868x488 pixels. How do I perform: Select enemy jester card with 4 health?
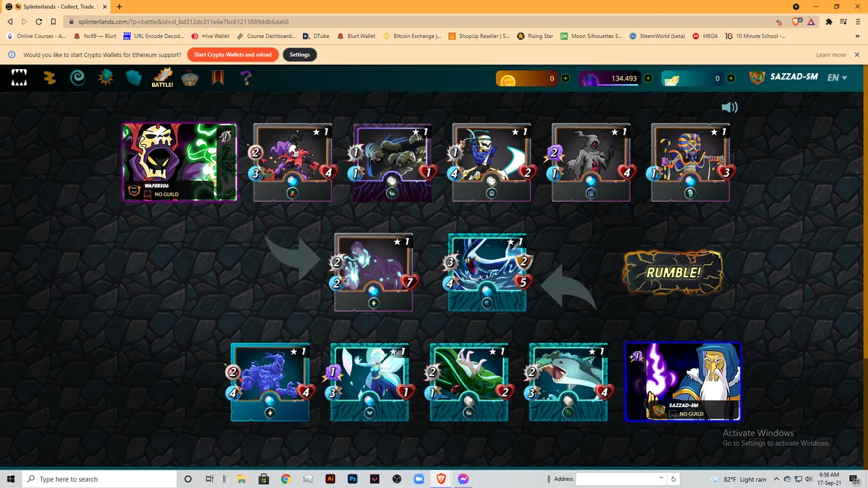point(293,163)
